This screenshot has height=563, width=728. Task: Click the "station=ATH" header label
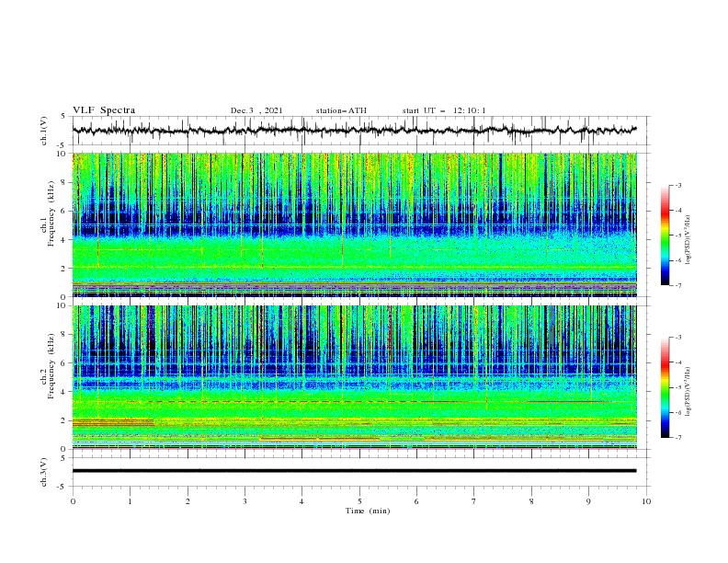tap(341, 110)
